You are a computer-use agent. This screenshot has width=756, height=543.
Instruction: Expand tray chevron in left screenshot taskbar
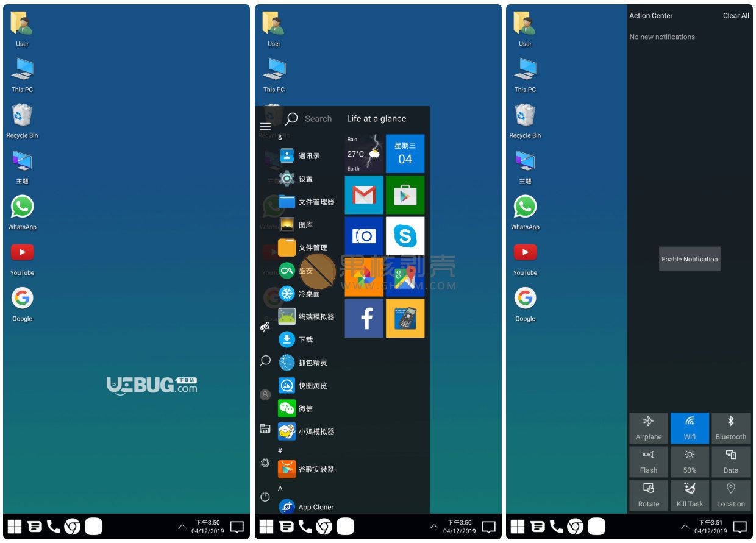pyautogui.click(x=182, y=527)
